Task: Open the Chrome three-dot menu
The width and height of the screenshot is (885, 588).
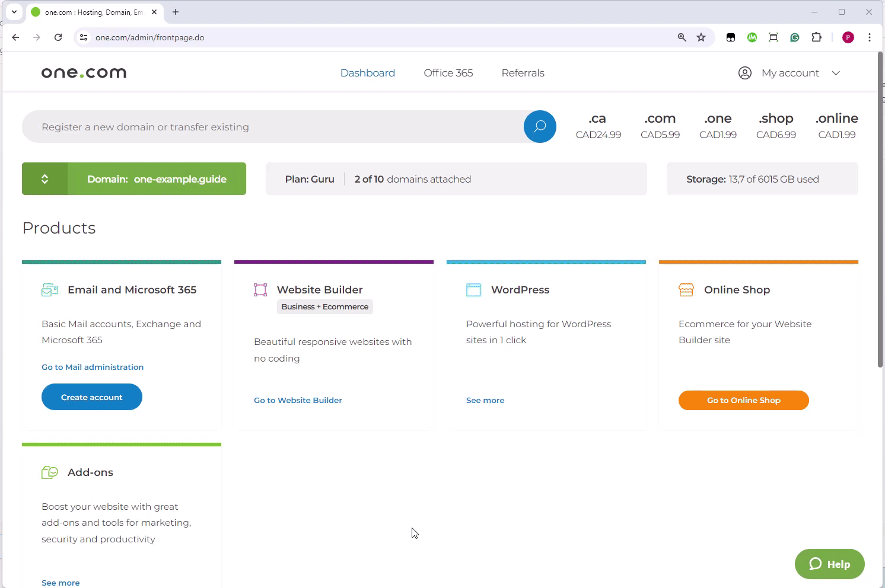Action: point(870,37)
